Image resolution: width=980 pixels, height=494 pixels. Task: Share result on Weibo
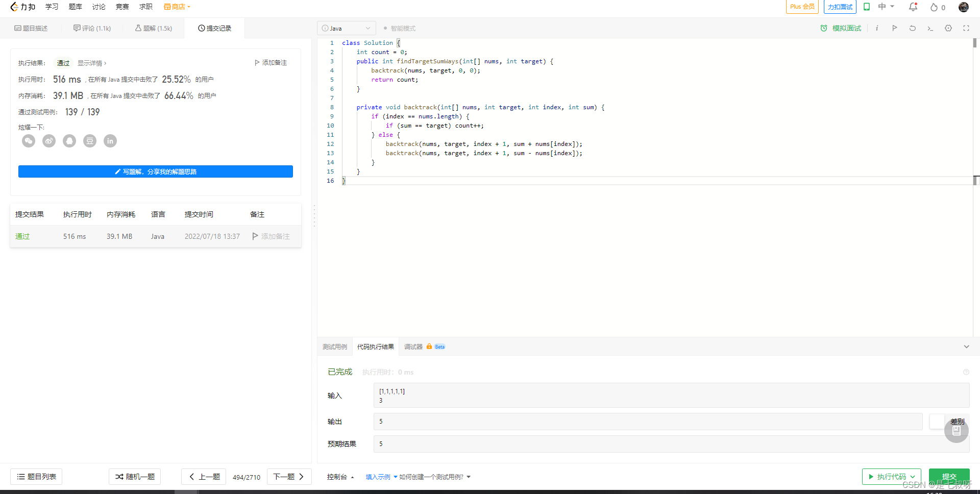click(49, 141)
